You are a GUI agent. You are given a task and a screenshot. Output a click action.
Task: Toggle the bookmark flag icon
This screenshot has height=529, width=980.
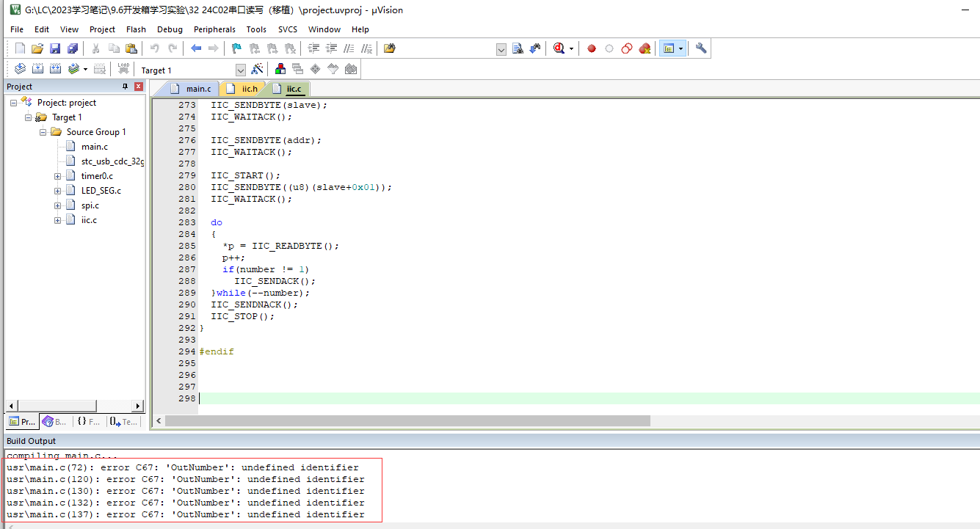[x=236, y=48]
